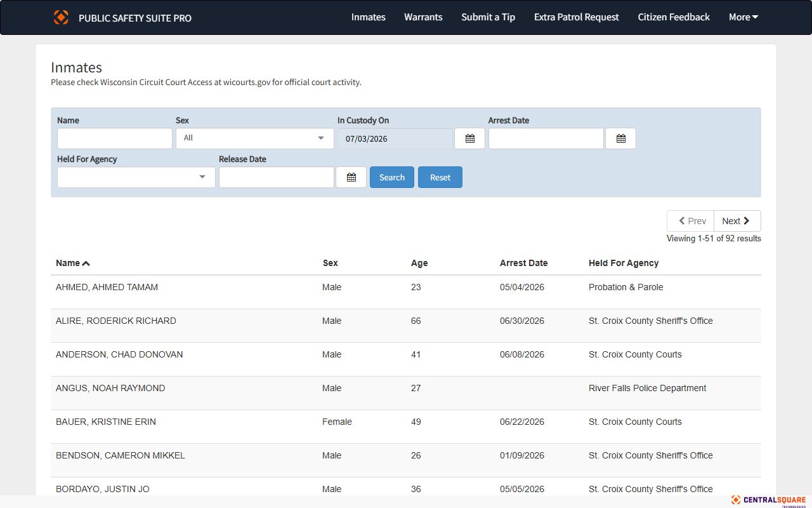Open the Sex dropdown showing All
This screenshot has height=508, width=812.
255,138
